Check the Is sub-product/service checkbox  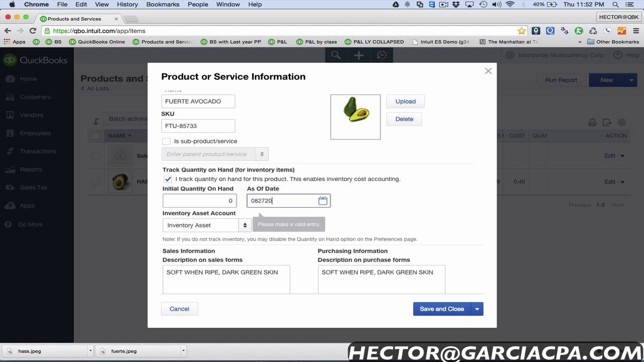pos(167,141)
